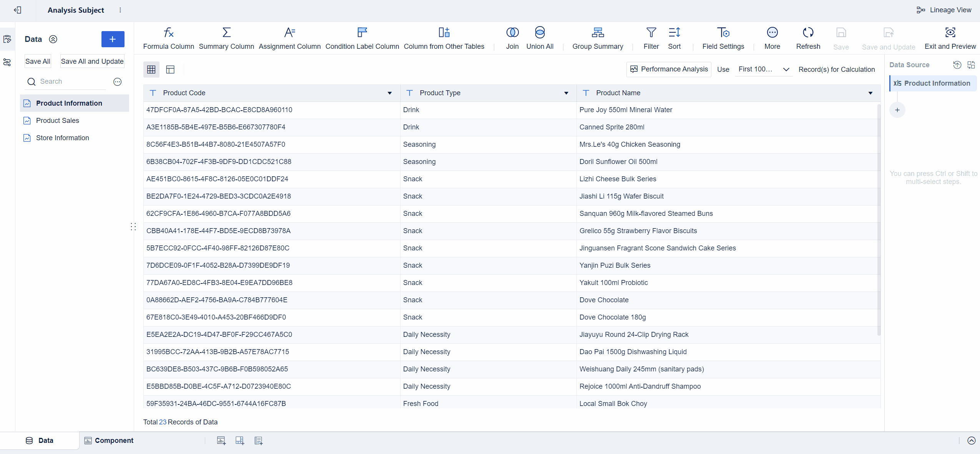The image size is (980, 454).
Task: Open the Analysis Subject three-dot menu
Action: [120, 10]
